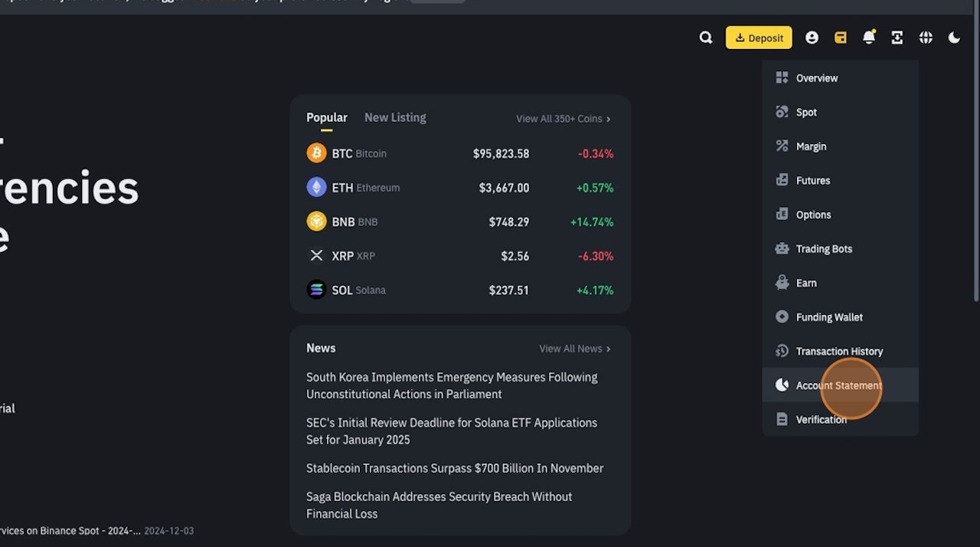Click the Funding Wallet icon in sidebar

click(781, 316)
